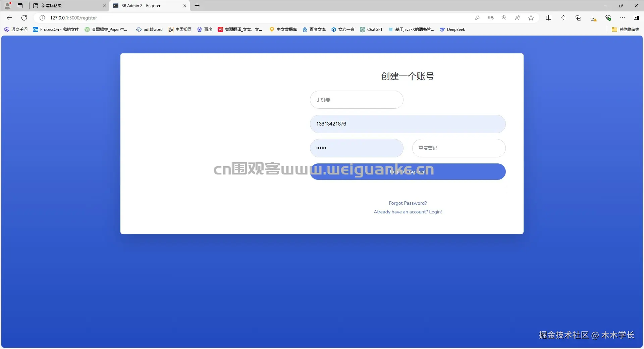Open split screen view icon

click(x=549, y=18)
